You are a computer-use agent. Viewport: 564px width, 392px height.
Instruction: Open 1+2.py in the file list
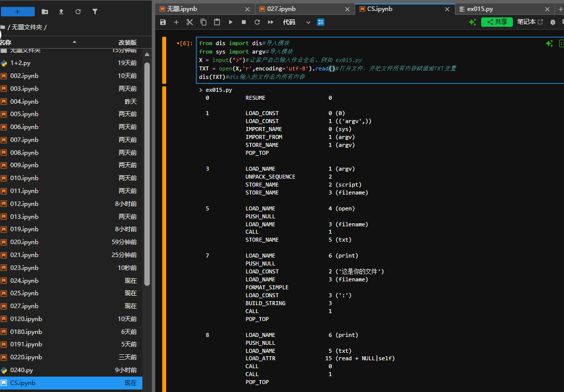20,63
